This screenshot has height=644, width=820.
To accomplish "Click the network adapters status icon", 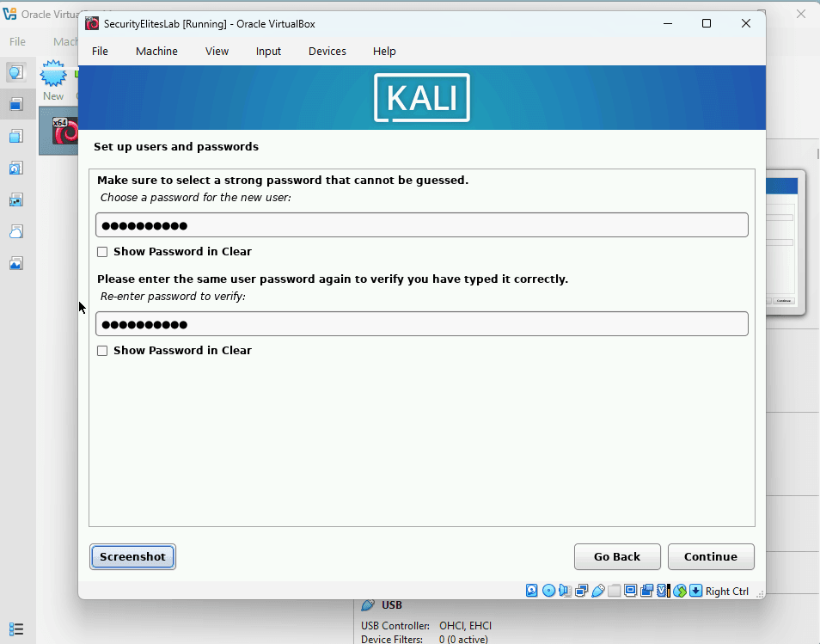I will (581, 591).
